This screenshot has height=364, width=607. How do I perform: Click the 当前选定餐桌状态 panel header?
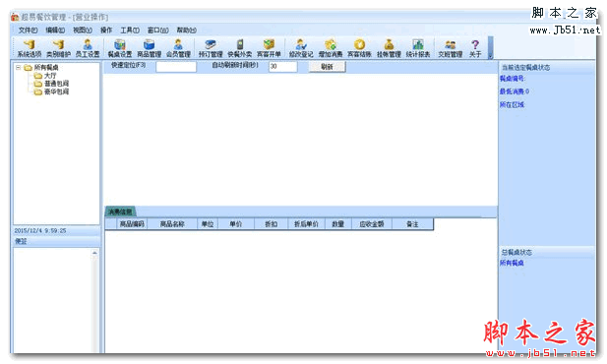pyautogui.click(x=547, y=67)
